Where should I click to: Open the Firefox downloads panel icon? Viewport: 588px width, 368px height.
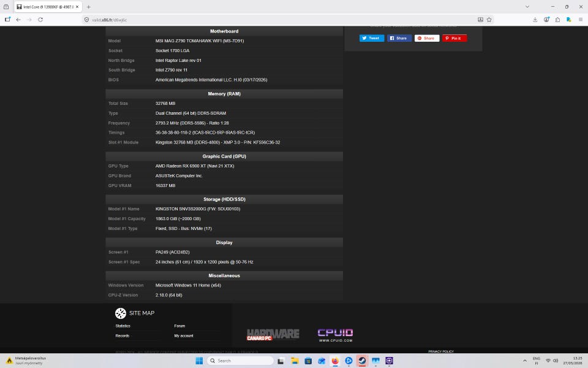click(535, 20)
